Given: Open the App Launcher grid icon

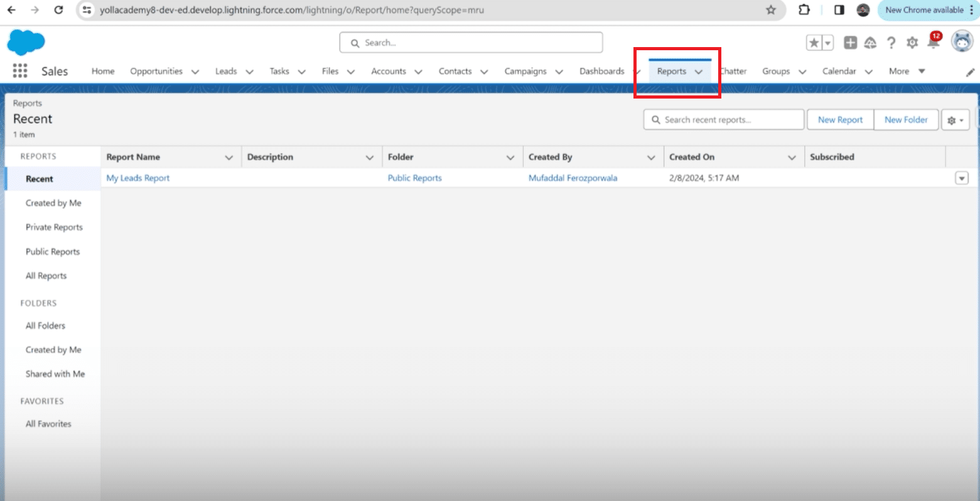Looking at the screenshot, I should [20, 71].
